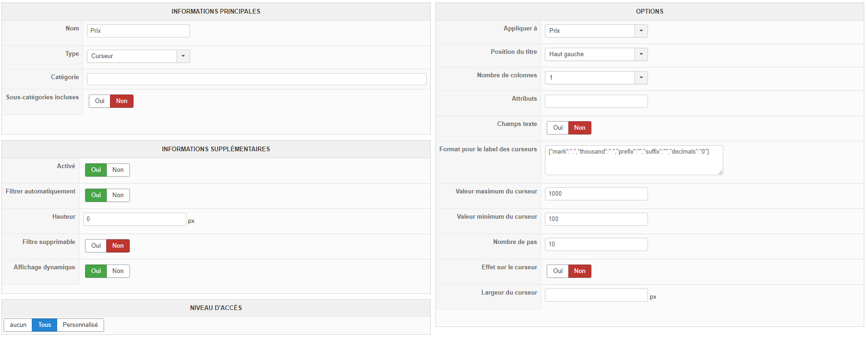Click the Valeur maximum du curseur field

coord(596,194)
